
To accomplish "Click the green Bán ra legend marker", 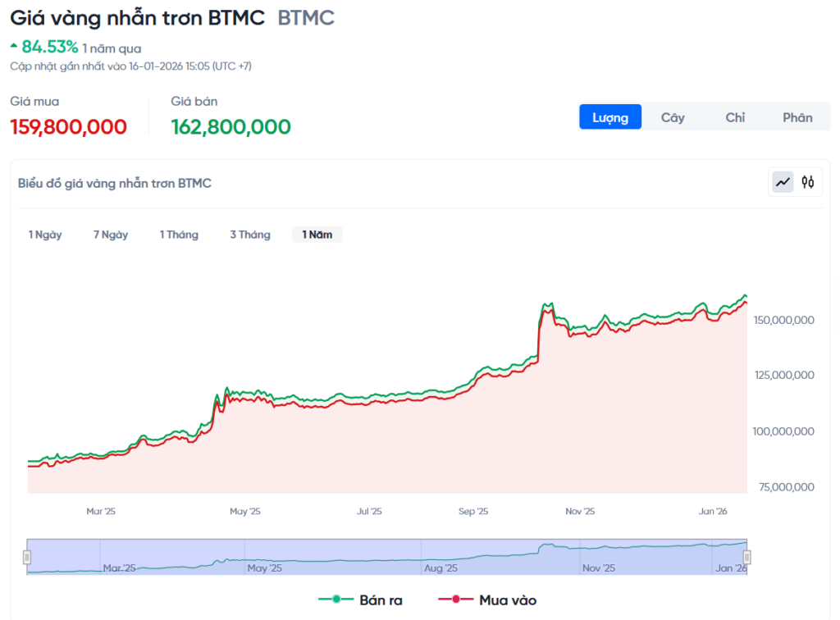I will (x=336, y=600).
